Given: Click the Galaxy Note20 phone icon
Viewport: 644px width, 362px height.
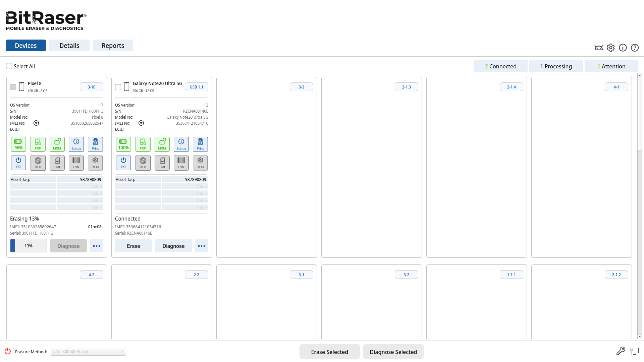Looking at the screenshot, I should click(x=126, y=87).
